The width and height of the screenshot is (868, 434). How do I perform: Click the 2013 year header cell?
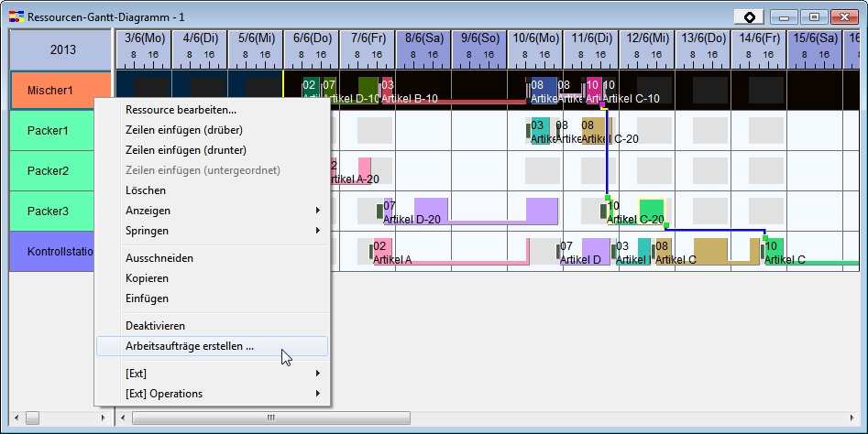click(x=62, y=49)
